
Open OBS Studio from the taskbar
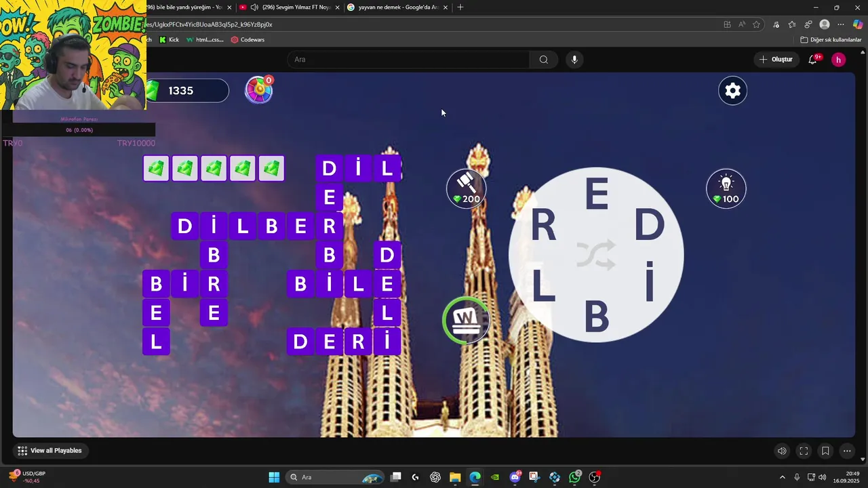(595, 477)
